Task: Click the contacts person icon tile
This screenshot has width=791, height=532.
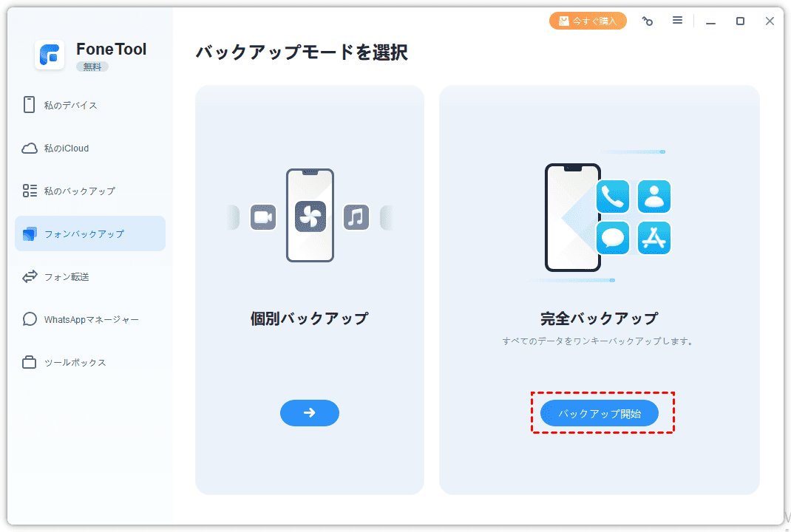Action: [x=654, y=197]
